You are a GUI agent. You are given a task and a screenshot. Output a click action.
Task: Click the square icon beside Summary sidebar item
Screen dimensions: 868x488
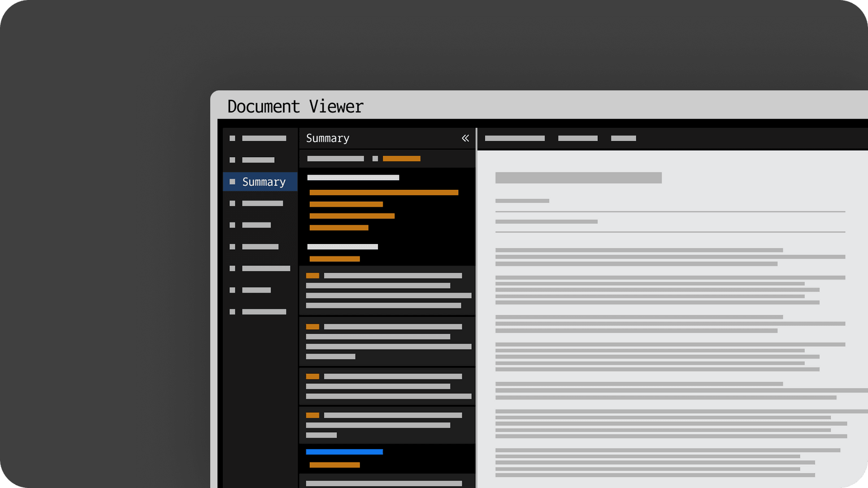(232, 182)
